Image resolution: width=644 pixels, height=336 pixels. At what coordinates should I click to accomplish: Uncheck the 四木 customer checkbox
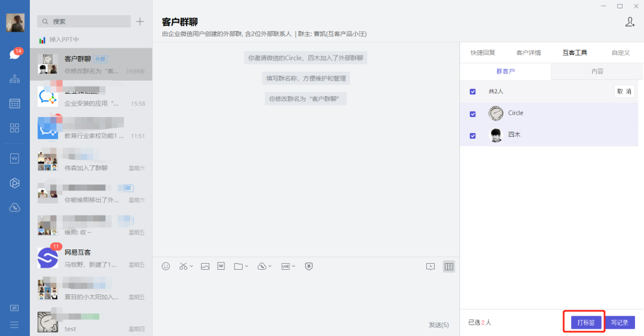click(x=473, y=135)
